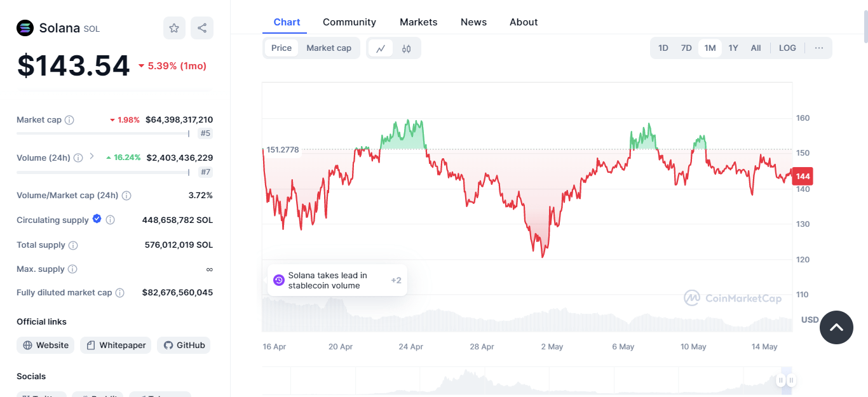Click the Solana logo icon
868x397 pixels.
(25, 28)
